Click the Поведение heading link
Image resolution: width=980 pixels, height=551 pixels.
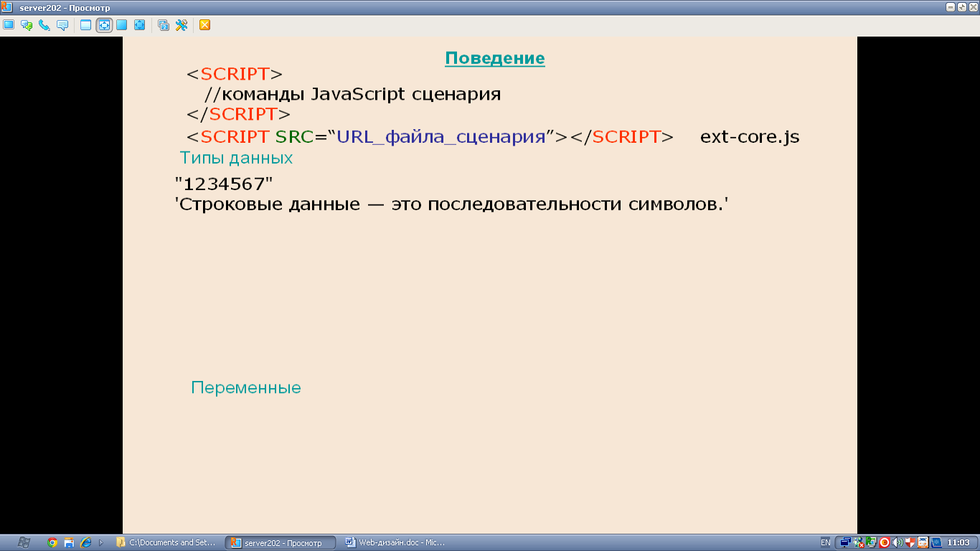[495, 58]
